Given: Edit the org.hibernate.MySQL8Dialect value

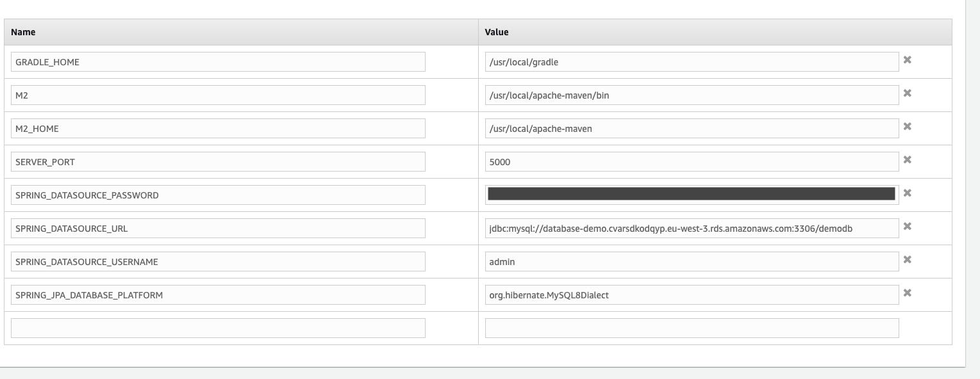Looking at the screenshot, I should [691, 295].
